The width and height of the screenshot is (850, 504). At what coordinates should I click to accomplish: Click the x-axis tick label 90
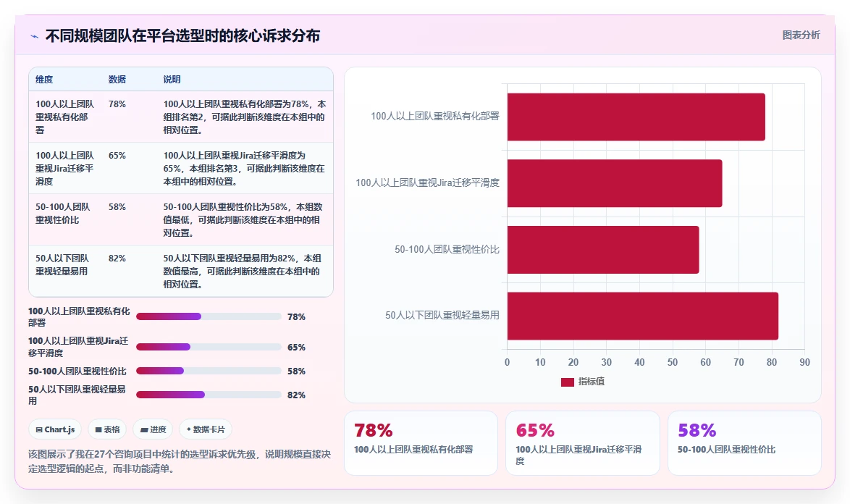(x=804, y=363)
